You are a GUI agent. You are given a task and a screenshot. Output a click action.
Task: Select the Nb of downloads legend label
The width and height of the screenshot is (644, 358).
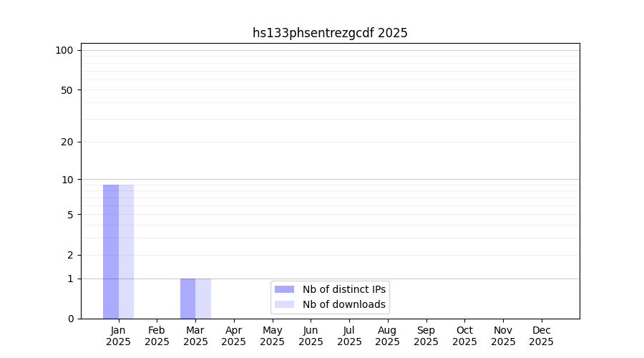[343, 304]
